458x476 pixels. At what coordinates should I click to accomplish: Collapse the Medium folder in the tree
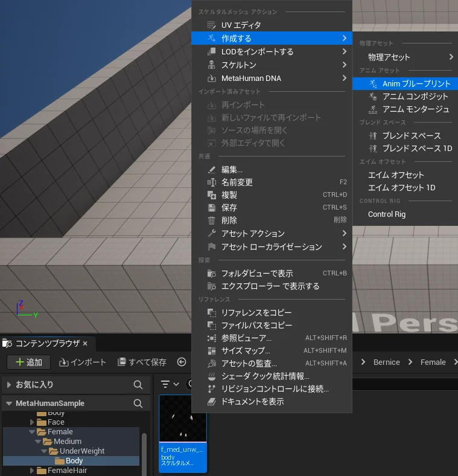(x=38, y=442)
